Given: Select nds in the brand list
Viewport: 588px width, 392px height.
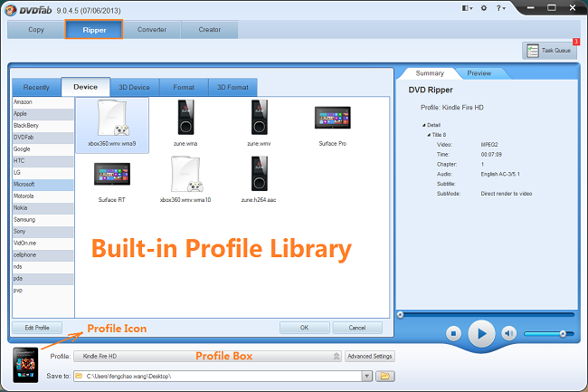Looking at the screenshot, I should (43, 267).
